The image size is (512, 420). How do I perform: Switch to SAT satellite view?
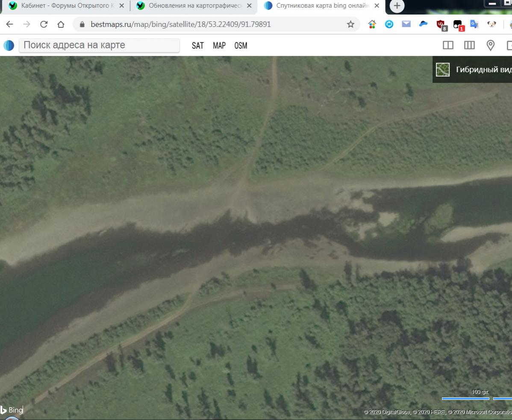197,45
